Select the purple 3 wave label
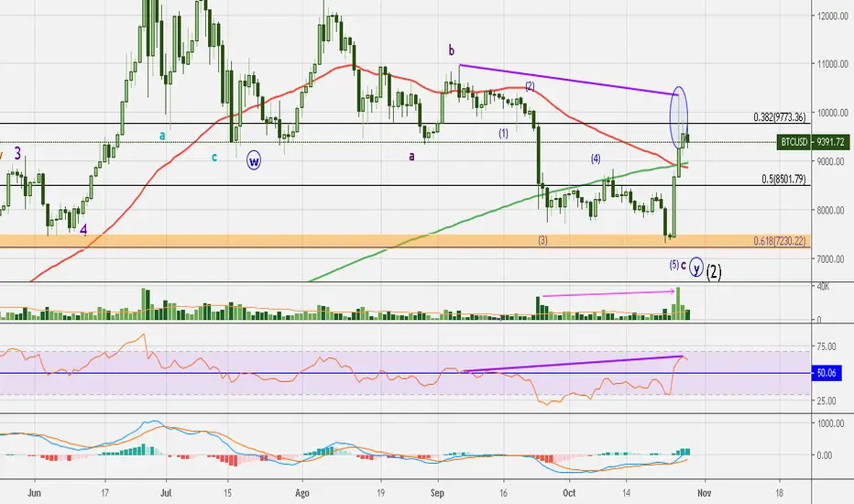Viewport: 854px width, 504px height. pyautogui.click(x=17, y=154)
